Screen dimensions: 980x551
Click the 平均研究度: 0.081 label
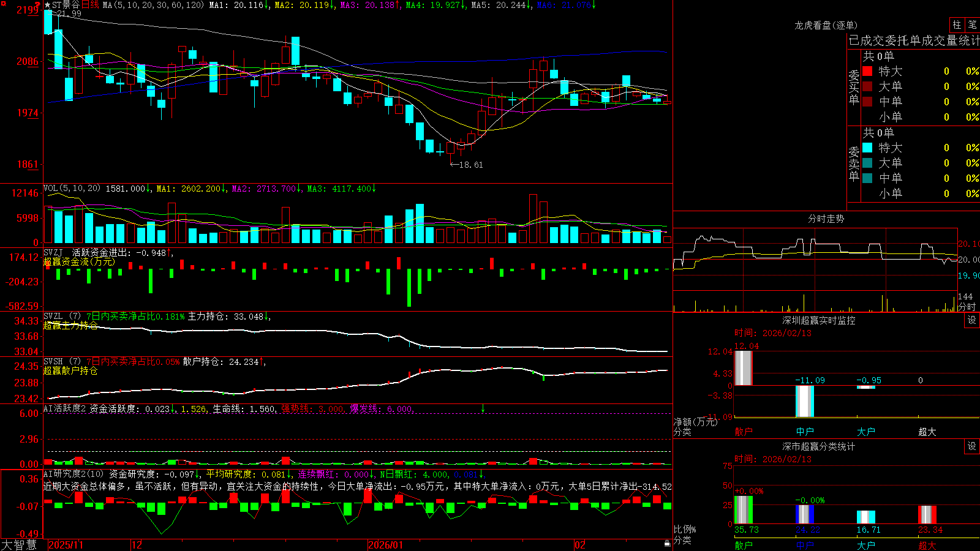coord(246,474)
